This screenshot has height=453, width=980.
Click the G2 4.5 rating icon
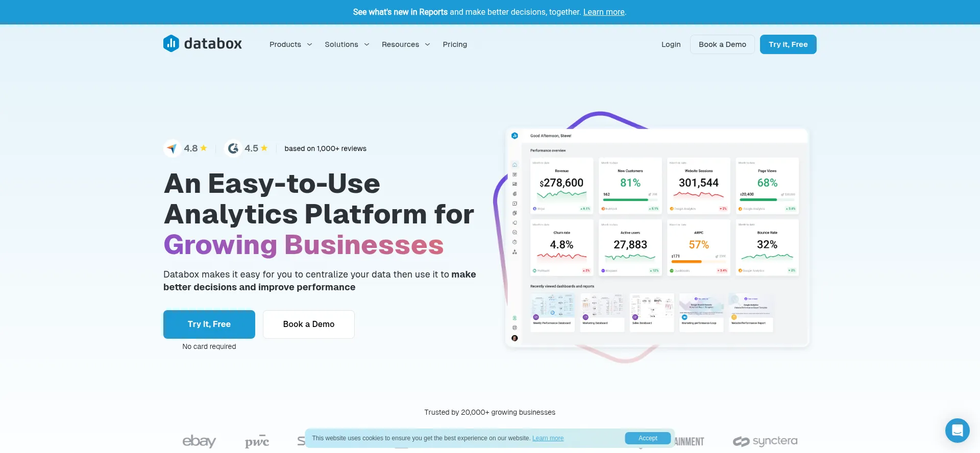pyautogui.click(x=233, y=148)
